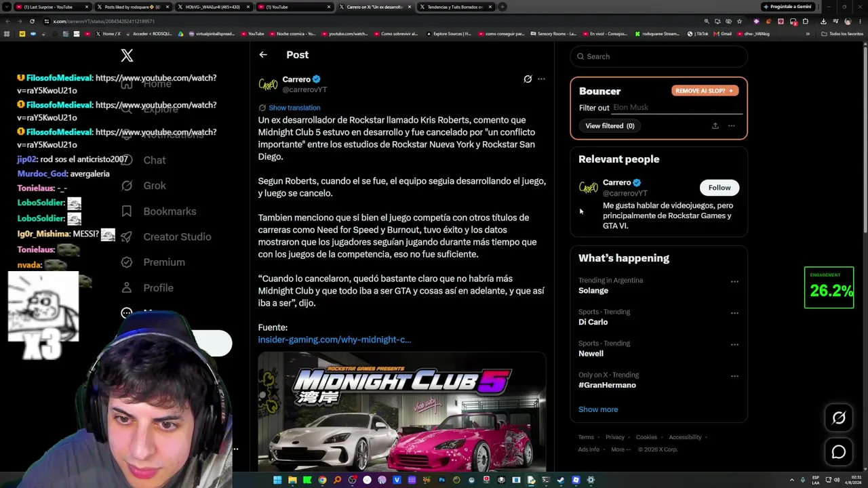The height and width of the screenshot is (488, 868).
Task: Open the Bouncer three-dot options
Action: [731, 126]
